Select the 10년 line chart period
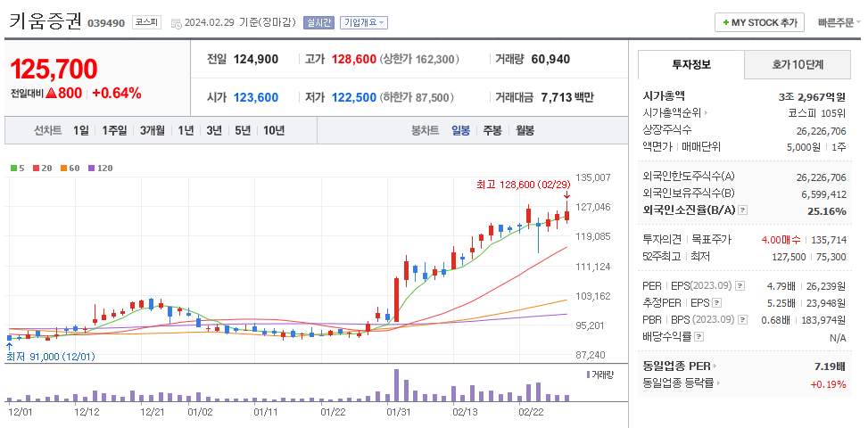Image resolution: width=868 pixels, height=428 pixels. click(274, 130)
